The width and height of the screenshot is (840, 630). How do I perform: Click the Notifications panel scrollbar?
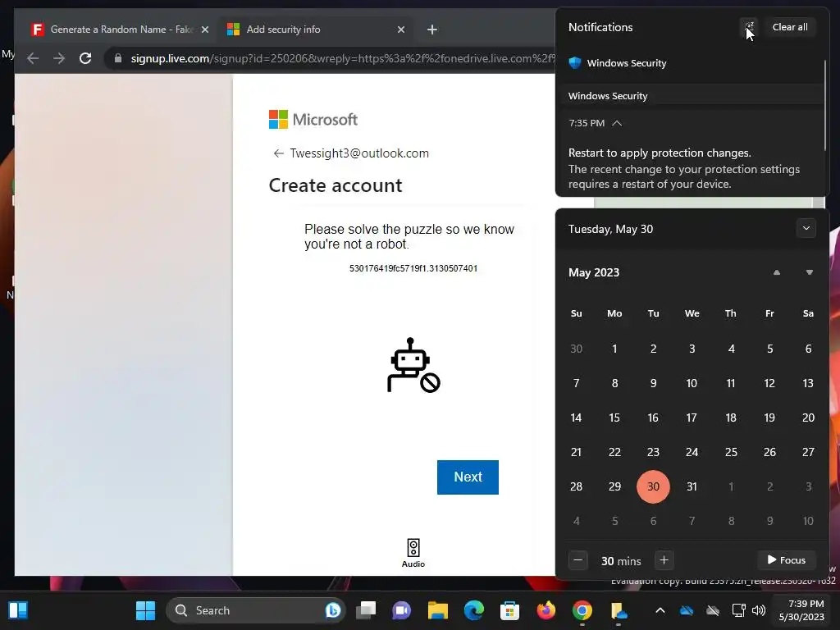point(824,104)
